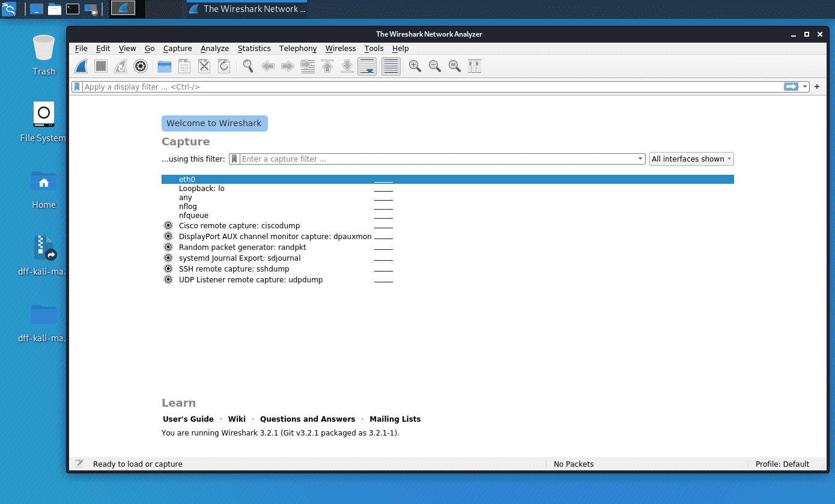Screen dimensions: 835x504
Task: Toggle auto-scroll during live capture
Action: [x=367, y=66]
